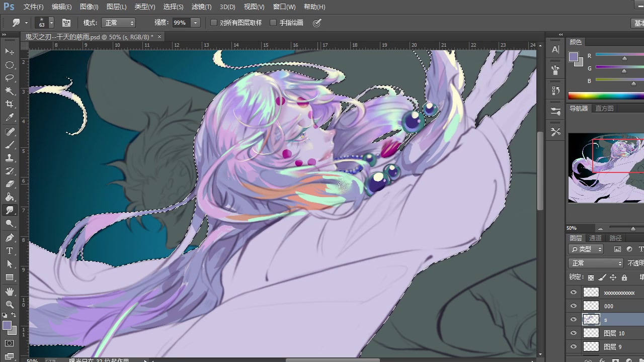
Task: Switch to the 直方图 tab
Action: pos(604,108)
